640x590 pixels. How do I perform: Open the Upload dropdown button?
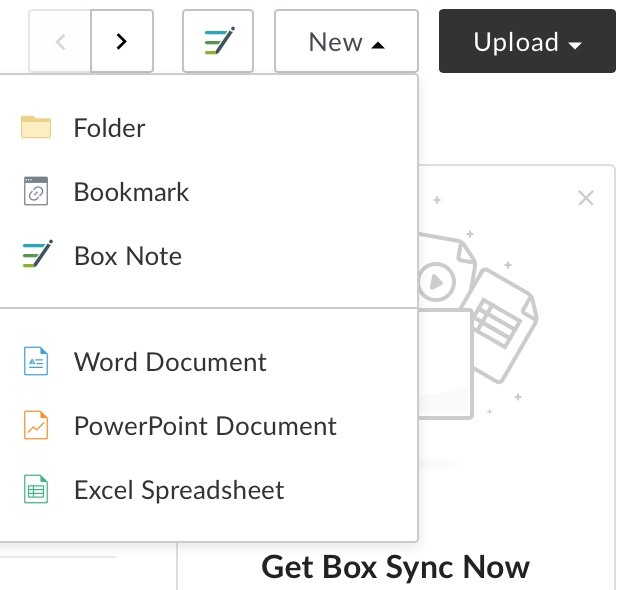click(527, 41)
